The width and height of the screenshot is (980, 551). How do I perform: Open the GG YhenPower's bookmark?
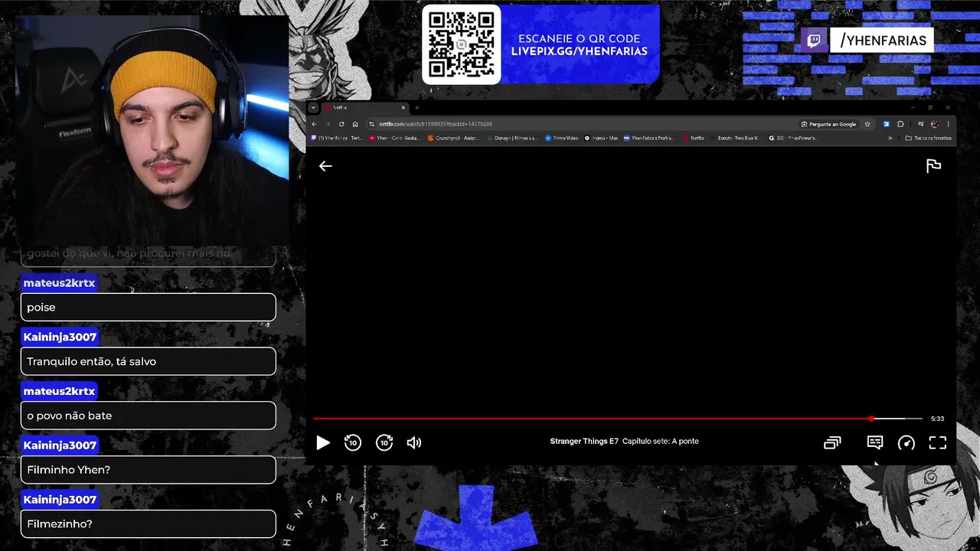point(793,139)
